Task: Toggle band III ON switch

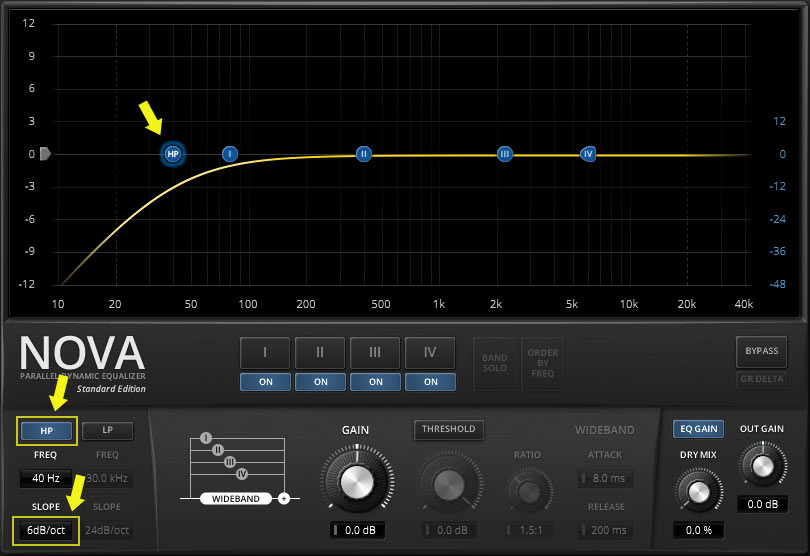Action: 376,382
